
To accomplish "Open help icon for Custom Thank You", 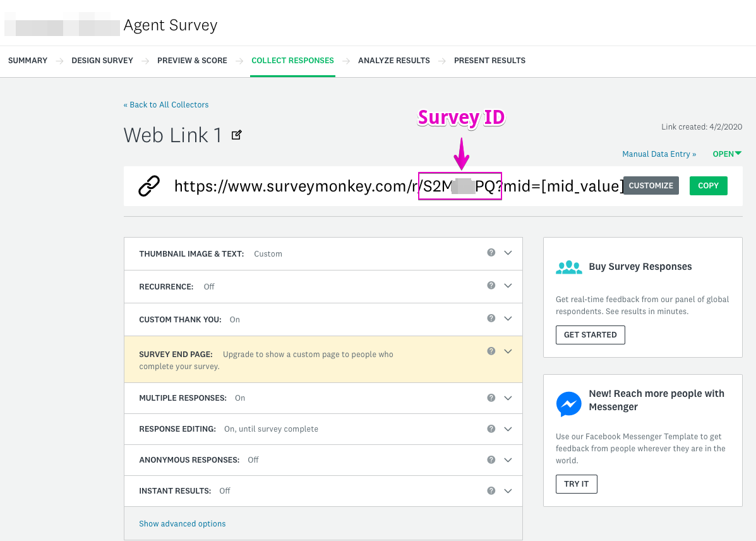I will 491,318.
